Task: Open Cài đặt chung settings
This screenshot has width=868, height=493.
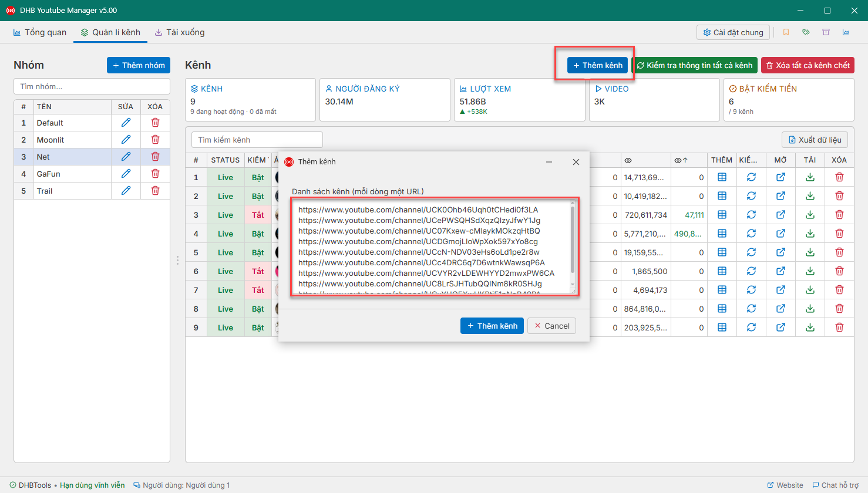Action: [733, 32]
